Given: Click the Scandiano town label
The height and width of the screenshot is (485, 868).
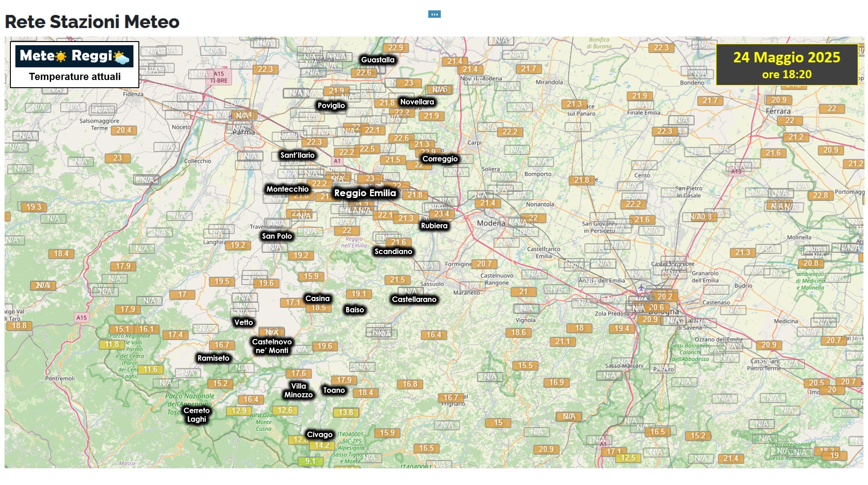Looking at the screenshot, I should tap(393, 251).
